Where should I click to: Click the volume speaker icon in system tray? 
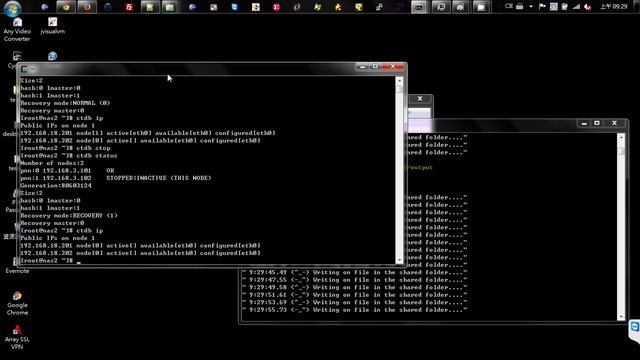(x=588, y=7)
